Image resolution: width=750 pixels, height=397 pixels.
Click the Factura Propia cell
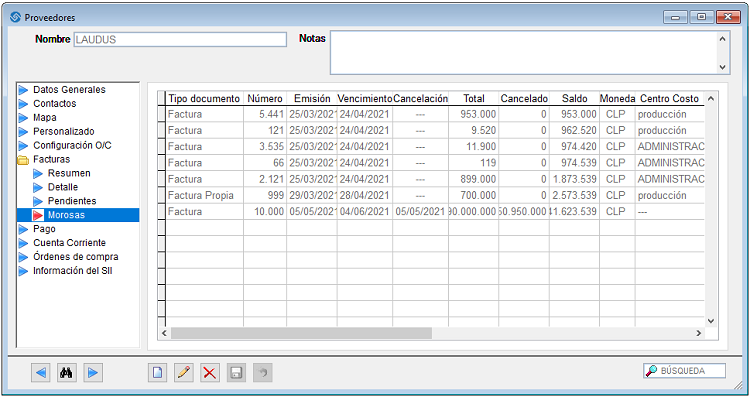pos(204,195)
